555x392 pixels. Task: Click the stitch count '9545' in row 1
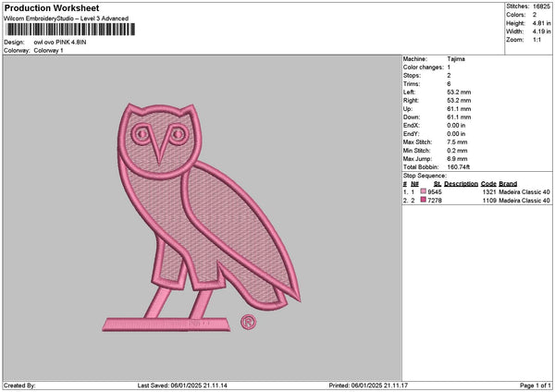point(435,191)
